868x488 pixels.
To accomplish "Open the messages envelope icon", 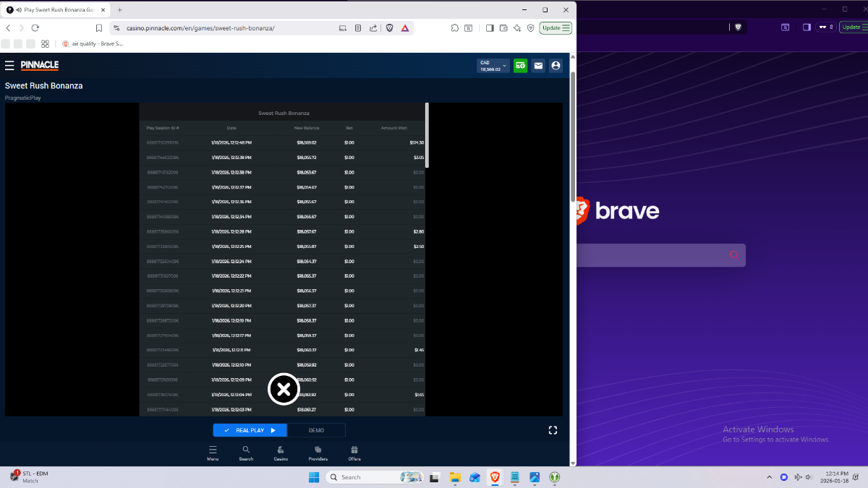I will (x=538, y=66).
